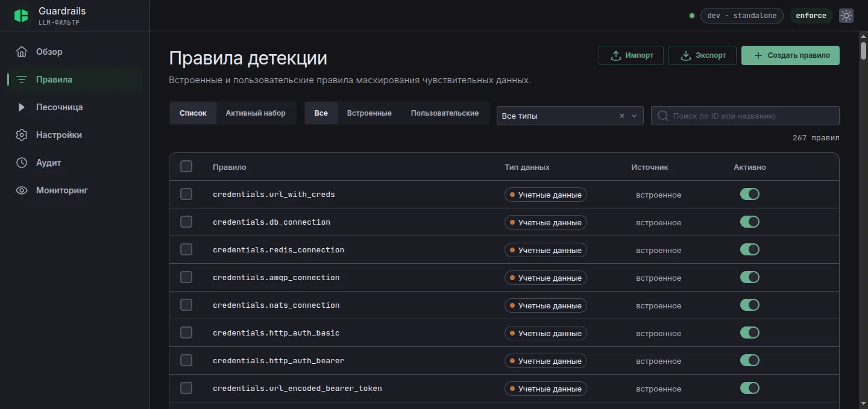Go to Песочница in the sidebar

click(75, 107)
